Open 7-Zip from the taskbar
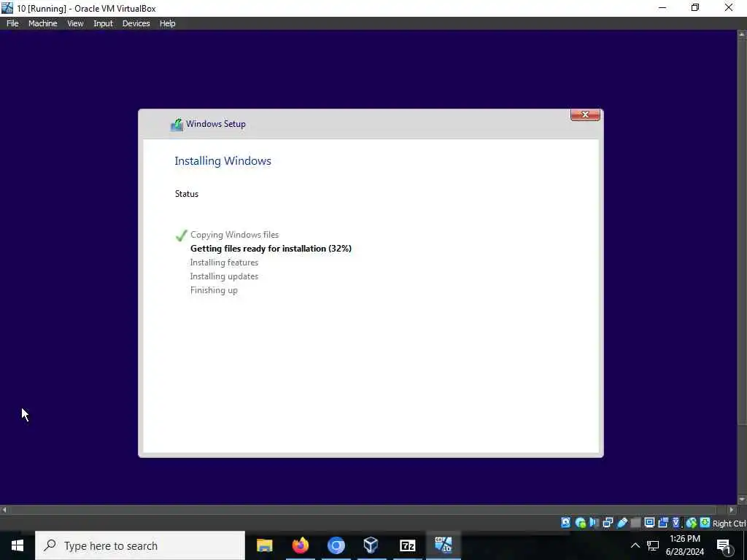The image size is (747, 560). coord(407,545)
